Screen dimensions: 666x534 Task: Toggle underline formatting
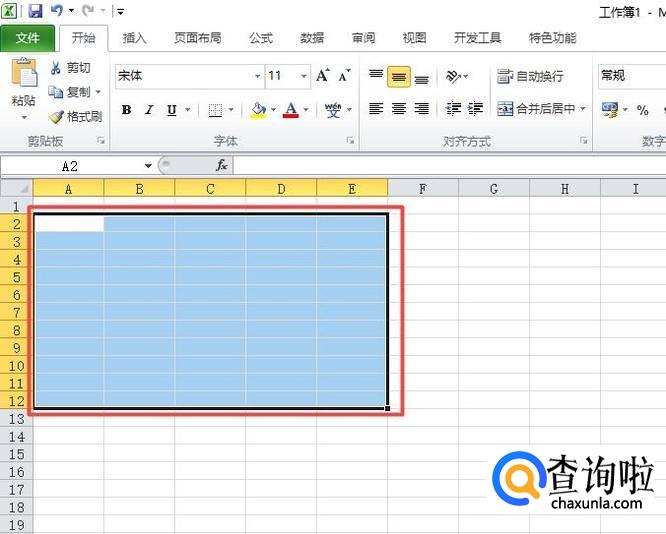tap(172, 110)
